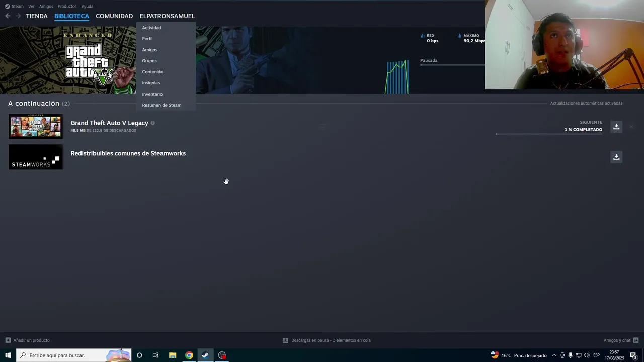Image resolution: width=644 pixels, height=362 pixels.
Task: Go forward with the right navigation arrow
Action: click(18, 16)
